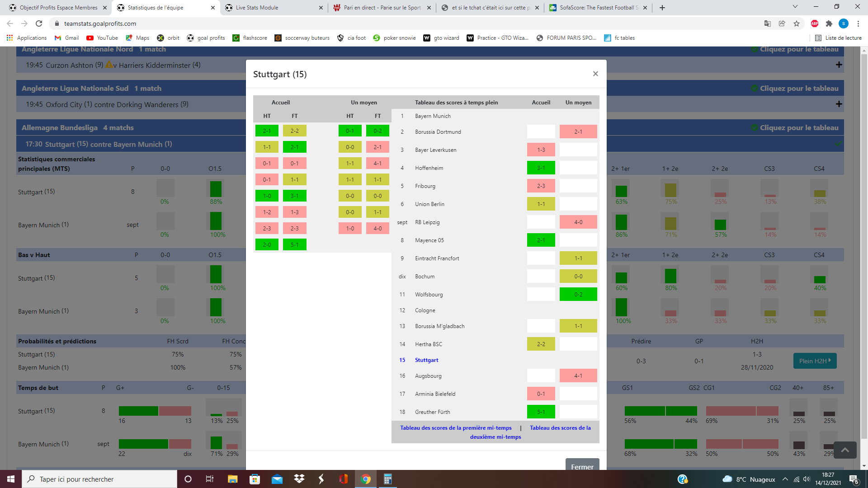Open Calculator from the taskbar
Image resolution: width=868 pixels, height=488 pixels.
388,479
